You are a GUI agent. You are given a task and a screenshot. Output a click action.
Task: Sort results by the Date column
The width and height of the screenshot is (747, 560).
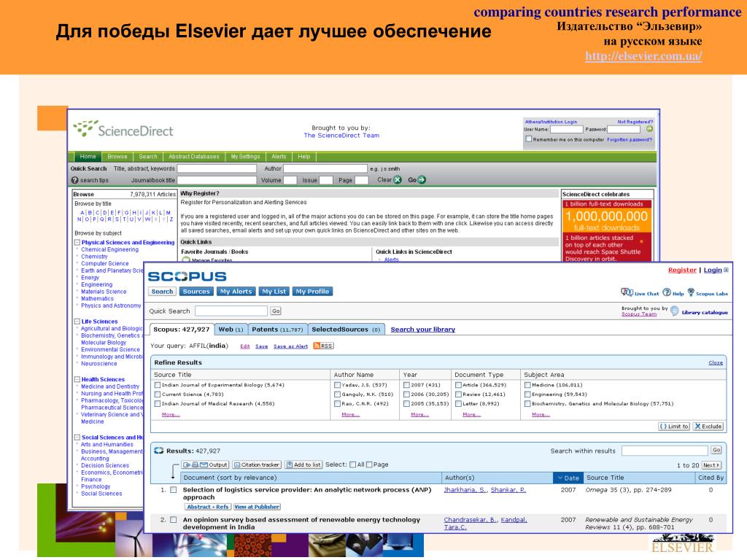click(568, 478)
